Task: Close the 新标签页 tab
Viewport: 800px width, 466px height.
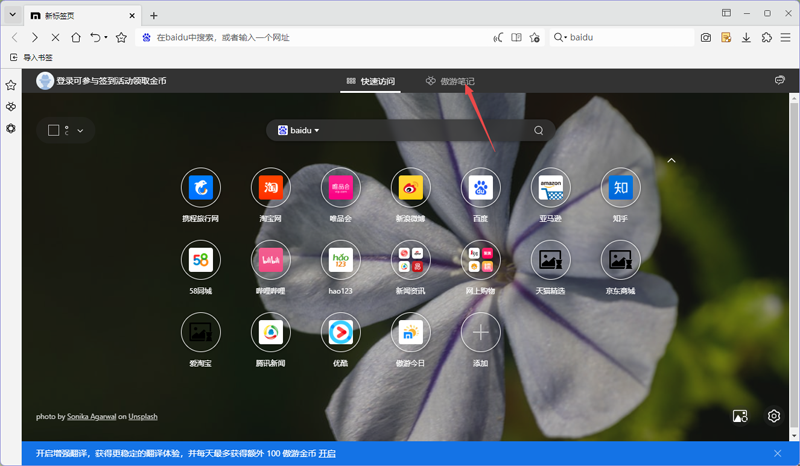Action: (x=132, y=16)
